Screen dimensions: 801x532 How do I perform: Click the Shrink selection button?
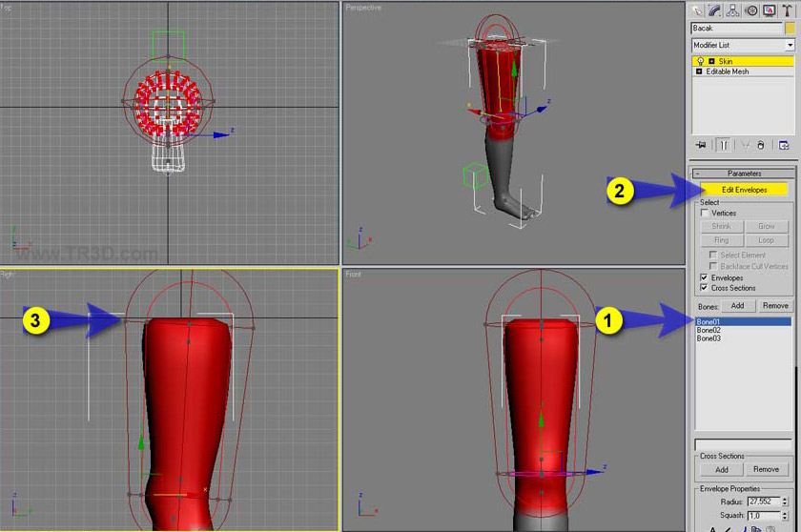pyautogui.click(x=721, y=226)
